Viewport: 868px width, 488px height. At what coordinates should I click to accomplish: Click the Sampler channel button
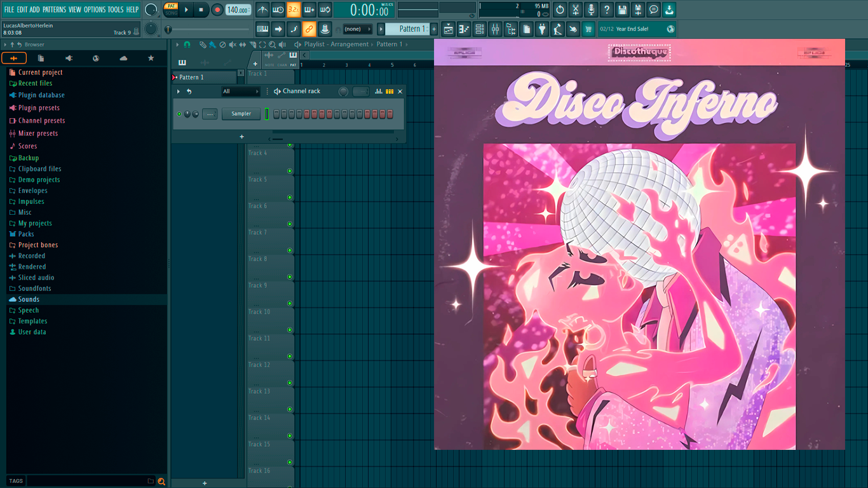pyautogui.click(x=241, y=114)
